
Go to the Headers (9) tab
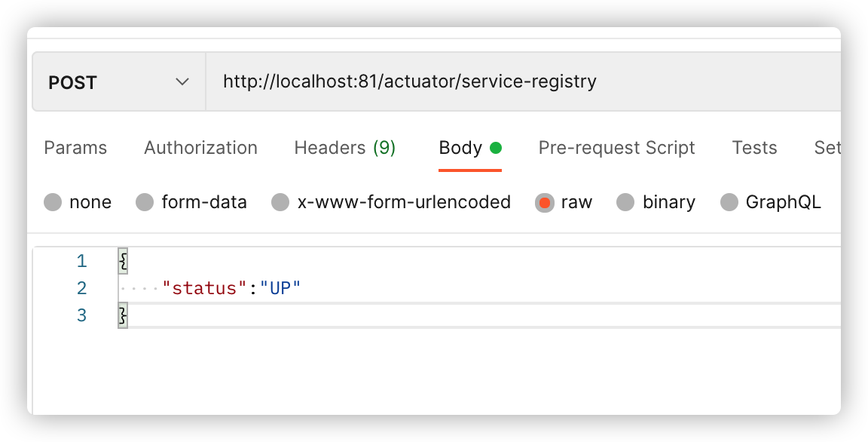344,148
